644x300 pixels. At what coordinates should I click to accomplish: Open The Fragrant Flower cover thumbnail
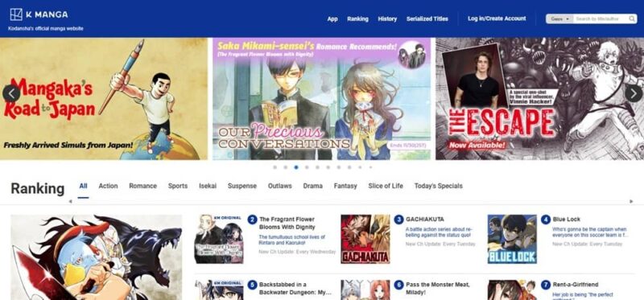pyautogui.click(x=219, y=239)
